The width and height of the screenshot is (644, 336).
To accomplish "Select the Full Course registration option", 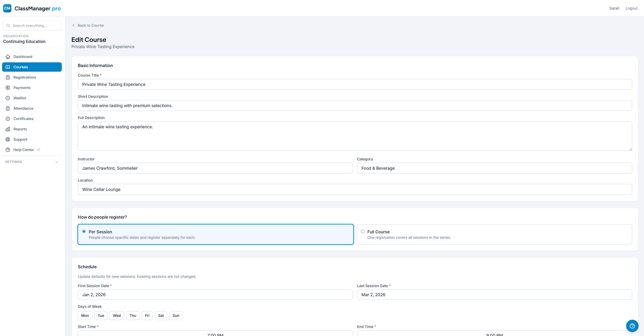I will pyautogui.click(x=363, y=231).
